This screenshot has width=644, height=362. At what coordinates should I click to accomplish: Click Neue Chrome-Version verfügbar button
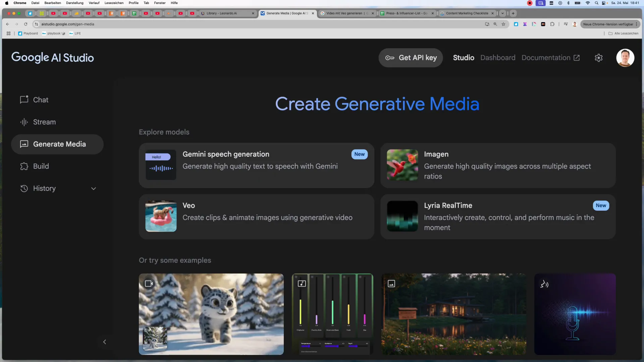[610, 24]
